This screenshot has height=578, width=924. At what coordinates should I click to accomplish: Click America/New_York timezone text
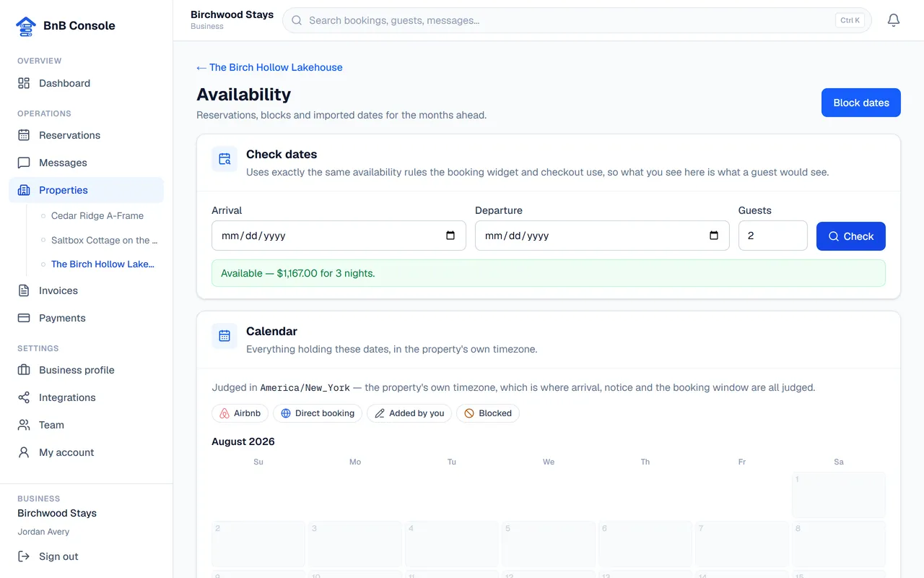[305, 387]
